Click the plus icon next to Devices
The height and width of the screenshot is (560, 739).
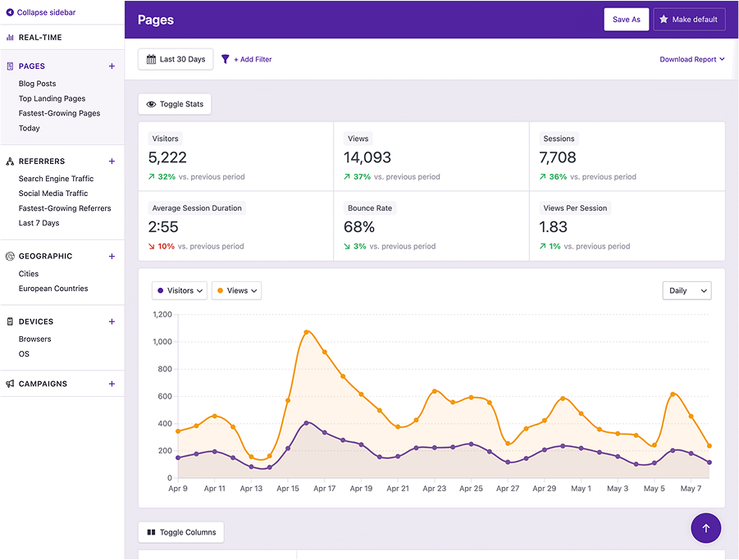[x=112, y=321]
